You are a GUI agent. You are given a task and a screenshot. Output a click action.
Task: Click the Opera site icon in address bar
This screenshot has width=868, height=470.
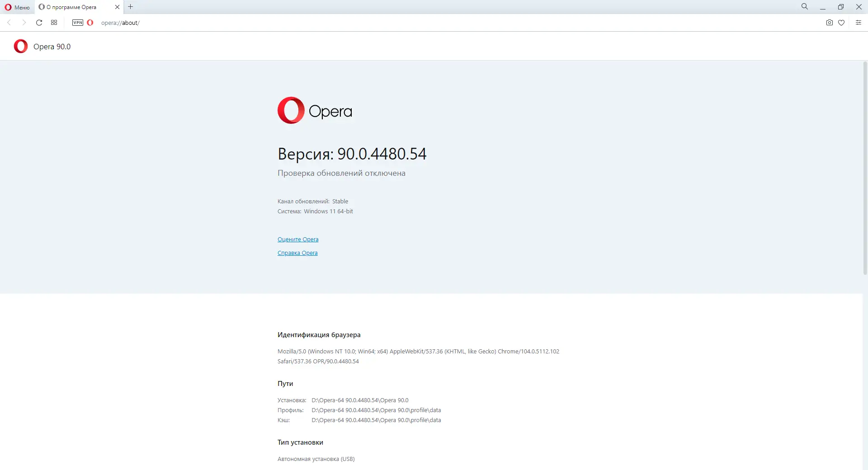90,23
